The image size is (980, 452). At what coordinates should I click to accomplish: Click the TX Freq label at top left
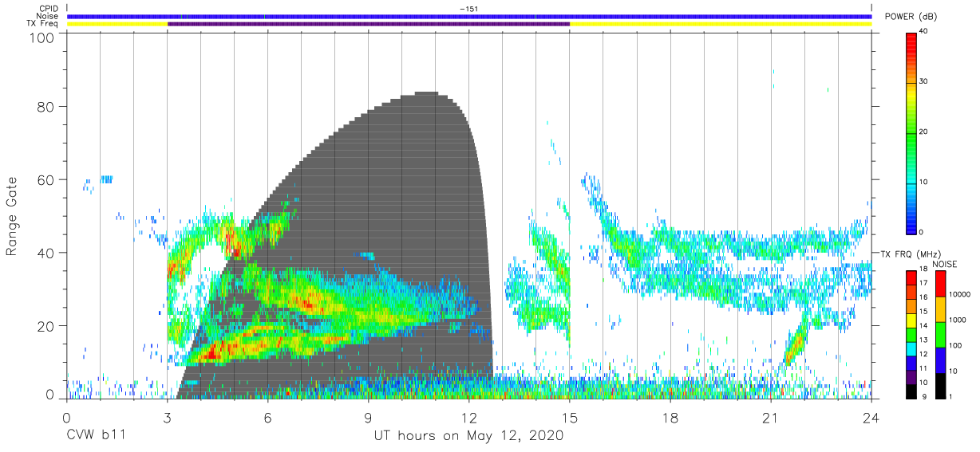[x=43, y=24]
